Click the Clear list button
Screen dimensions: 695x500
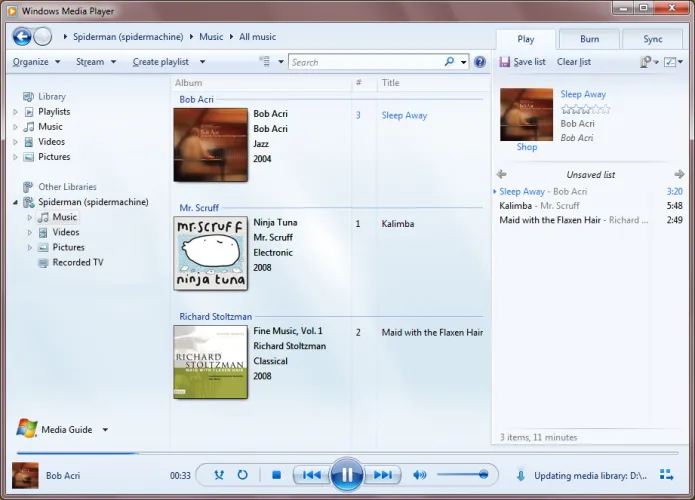point(573,62)
